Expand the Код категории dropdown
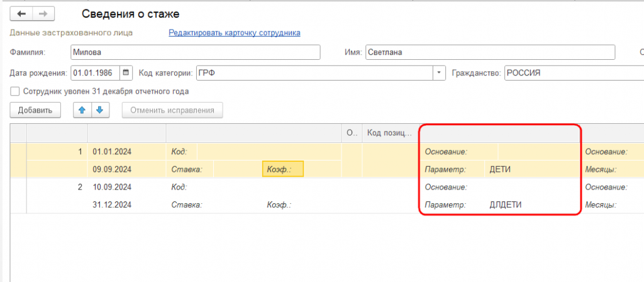The width and height of the screenshot is (644, 282). 439,73
